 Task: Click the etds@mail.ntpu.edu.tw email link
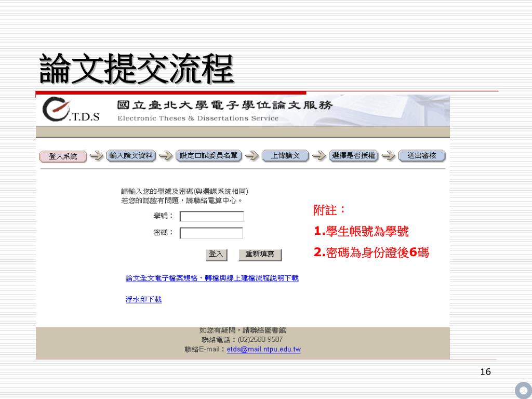click(x=263, y=349)
